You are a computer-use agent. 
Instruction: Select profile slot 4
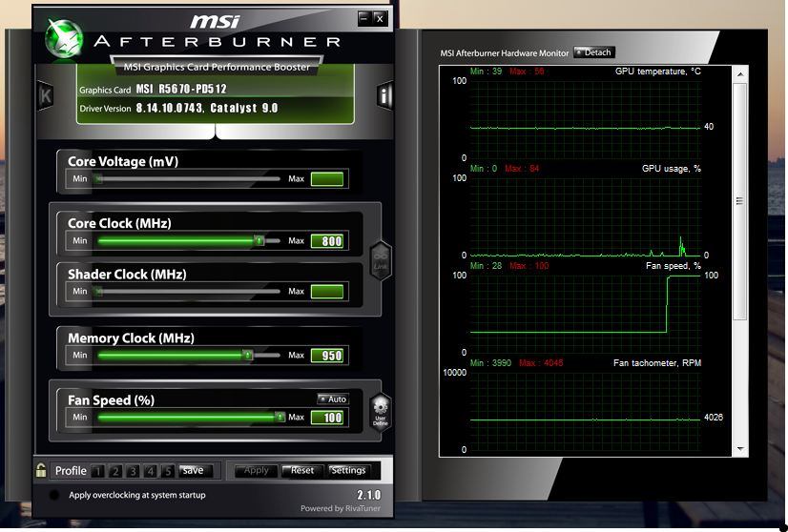(151, 471)
